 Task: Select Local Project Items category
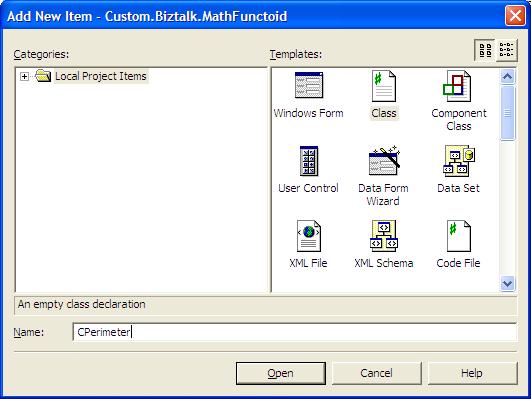tap(101, 76)
